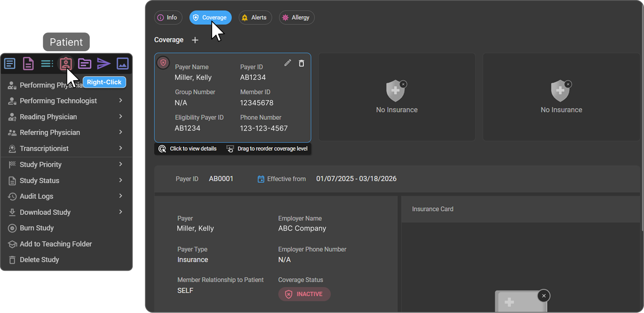
Task: Select the first empty No Insurance card
Action: pos(397,97)
